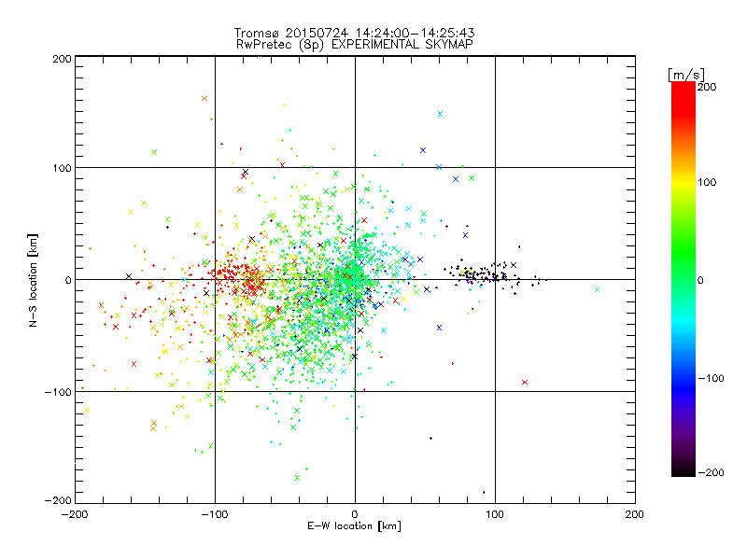Click the orange X marker near top left of plot
747x560 pixels.
click(x=204, y=99)
